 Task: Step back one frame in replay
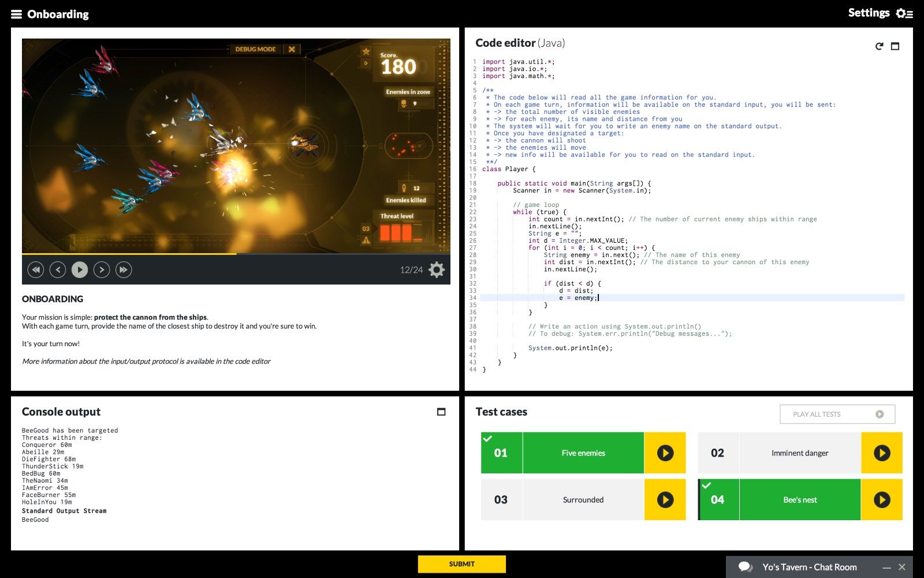[58, 269]
